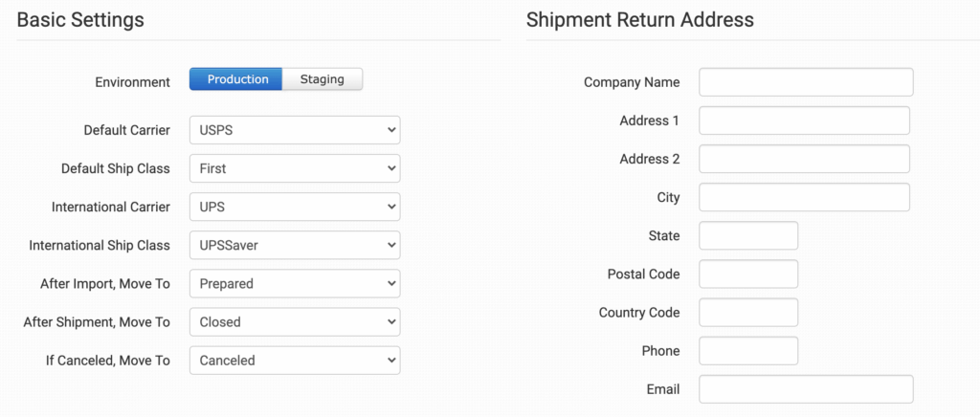Switch Environment to Production

[x=236, y=79]
